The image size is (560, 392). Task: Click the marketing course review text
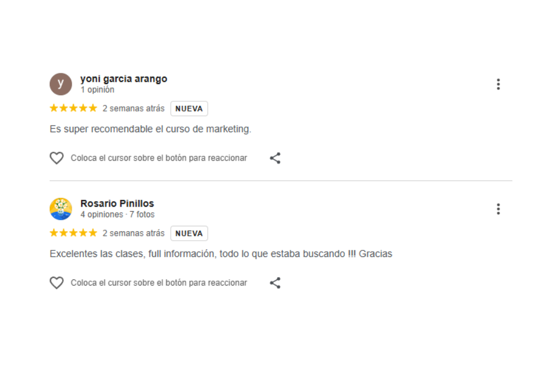(151, 129)
